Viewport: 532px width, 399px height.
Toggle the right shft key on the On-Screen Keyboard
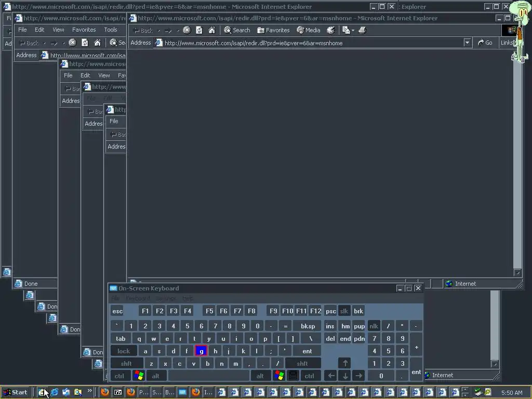click(x=302, y=363)
